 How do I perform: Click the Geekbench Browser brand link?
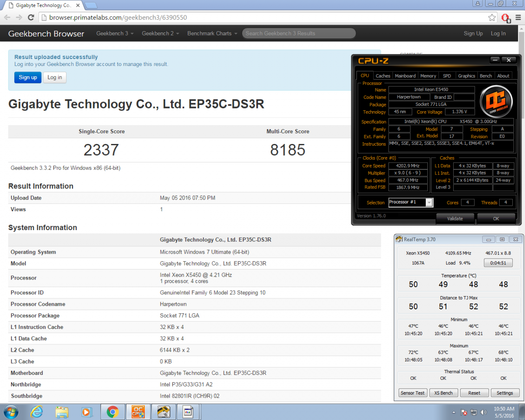pos(46,34)
